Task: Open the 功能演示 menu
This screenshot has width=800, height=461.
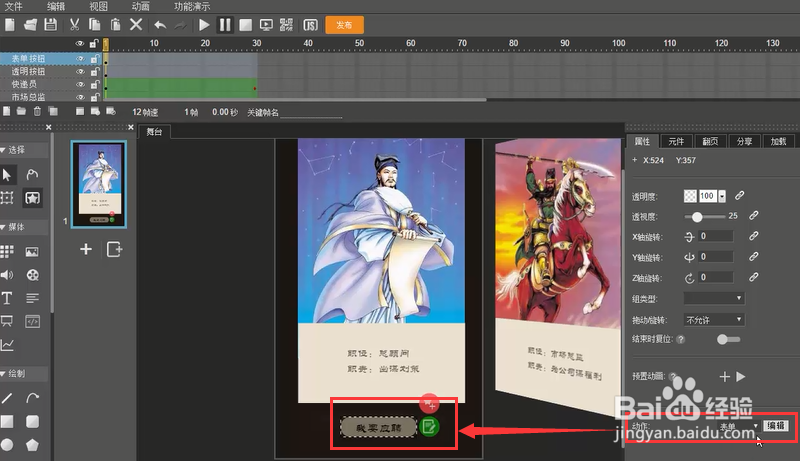Action: [x=192, y=6]
